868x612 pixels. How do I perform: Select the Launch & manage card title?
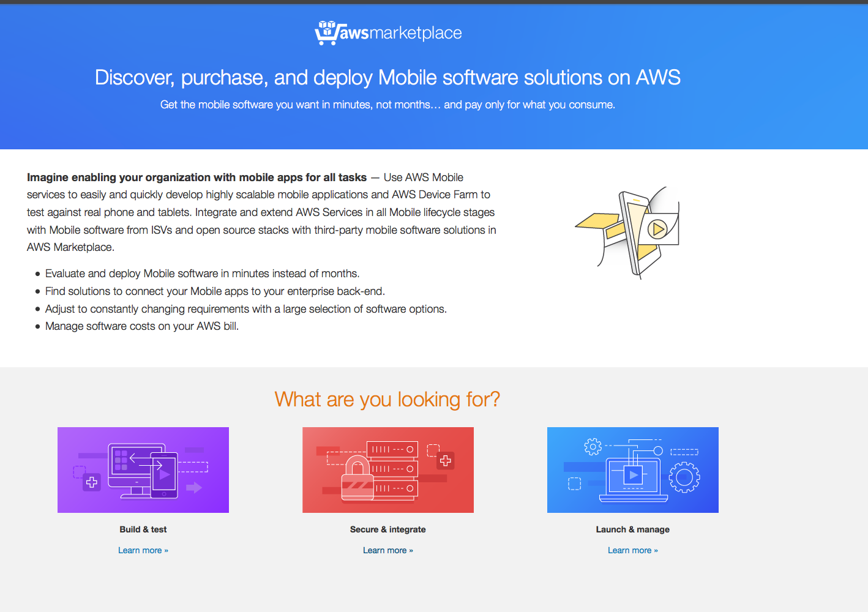(633, 529)
